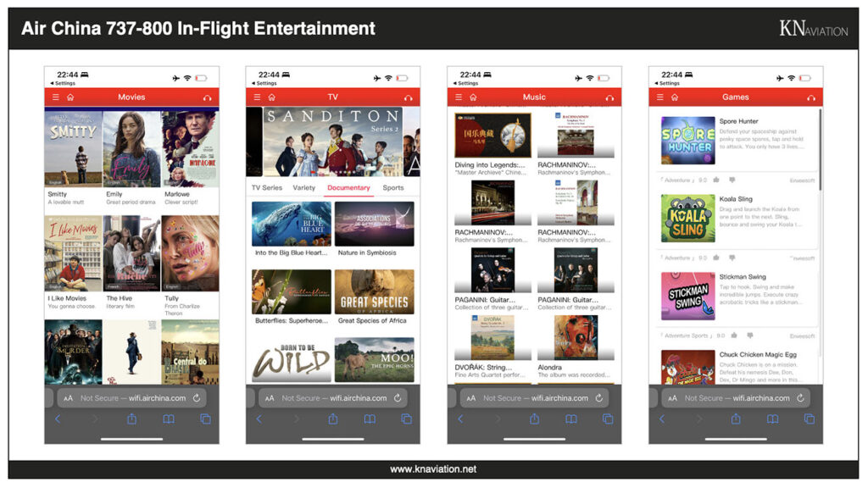Tap the home icon on the Music screen

click(x=473, y=97)
